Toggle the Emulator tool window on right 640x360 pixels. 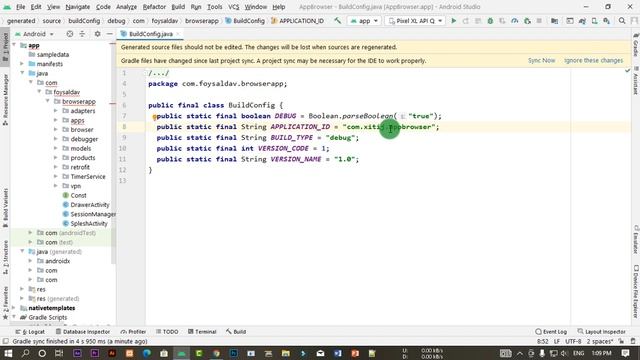pos(636,239)
